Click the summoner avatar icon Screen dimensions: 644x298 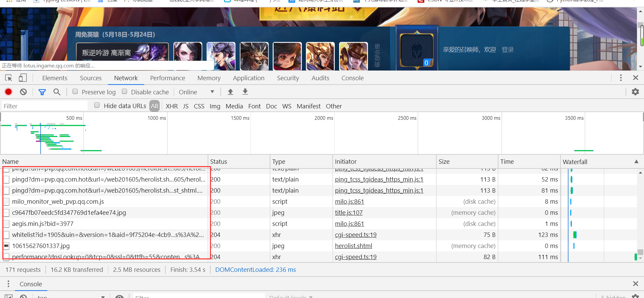417,50
